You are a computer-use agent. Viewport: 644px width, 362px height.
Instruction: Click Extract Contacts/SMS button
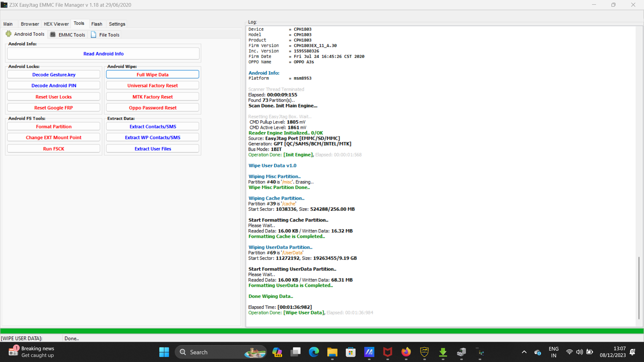153,126
